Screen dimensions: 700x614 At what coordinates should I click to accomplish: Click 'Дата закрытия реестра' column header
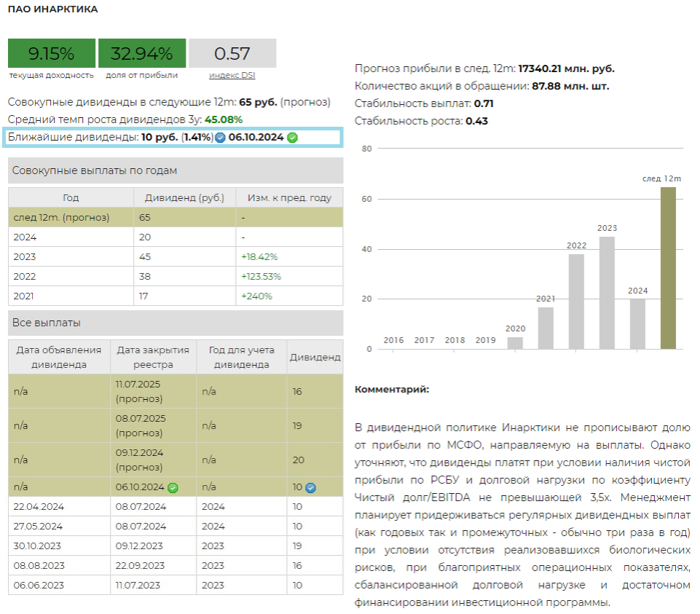pyautogui.click(x=153, y=357)
